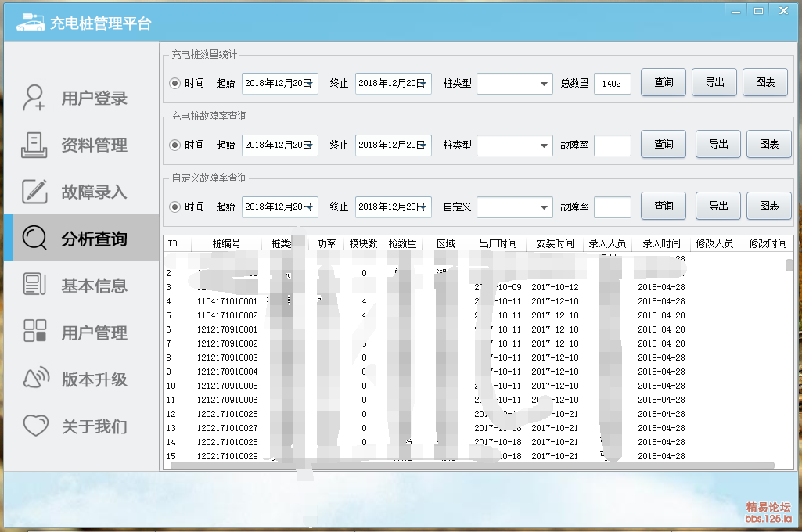This screenshot has width=802, height=532.
Task: Select the 时间 radio in 自定义故障率查询
Action: 175,207
